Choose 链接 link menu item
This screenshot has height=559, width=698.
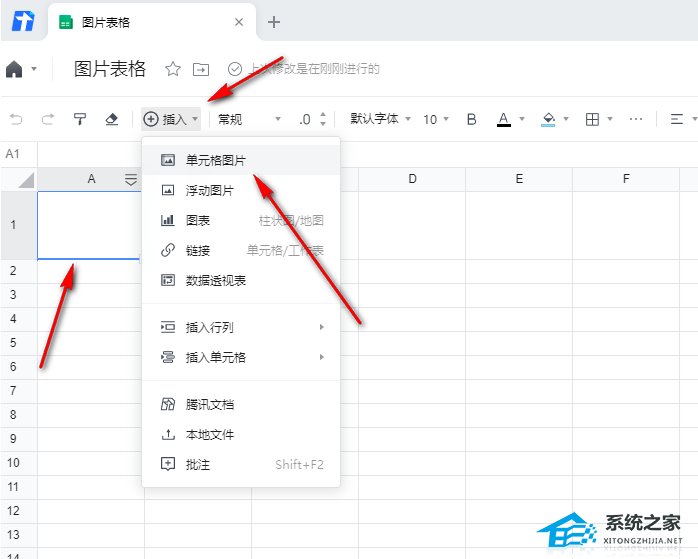[x=241, y=251]
